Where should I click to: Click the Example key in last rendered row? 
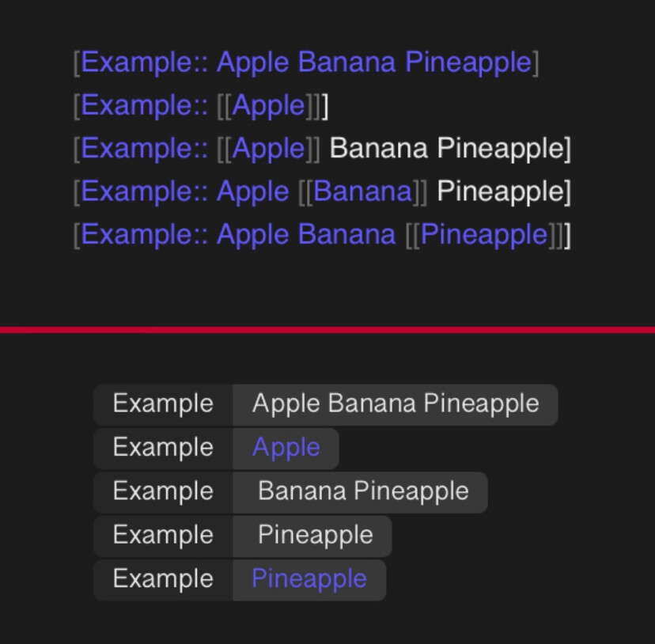(x=163, y=579)
